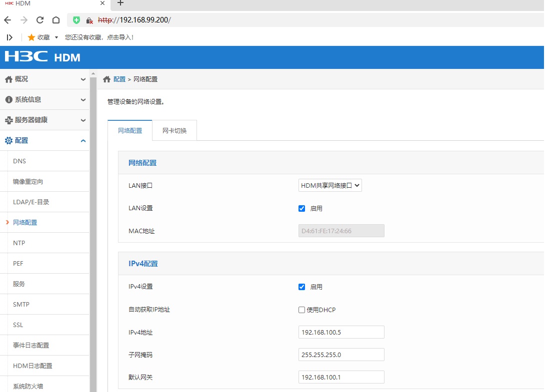Open new browser tab with plus icon

pyautogui.click(x=120, y=3)
